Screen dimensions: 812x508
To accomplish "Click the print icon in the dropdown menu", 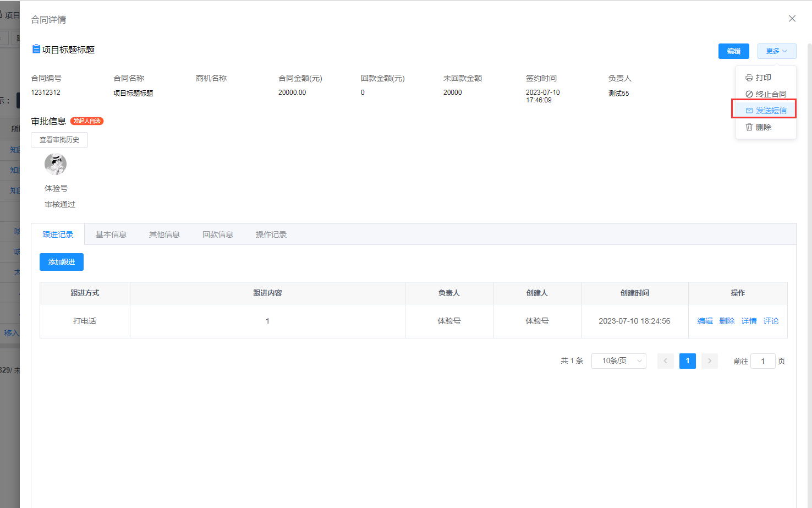I will click(749, 78).
